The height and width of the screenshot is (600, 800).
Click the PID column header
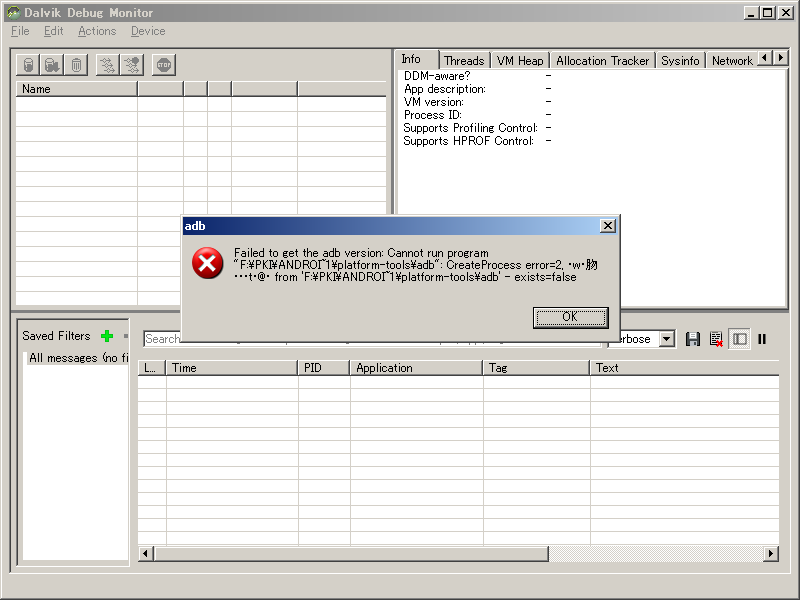coord(323,368)
